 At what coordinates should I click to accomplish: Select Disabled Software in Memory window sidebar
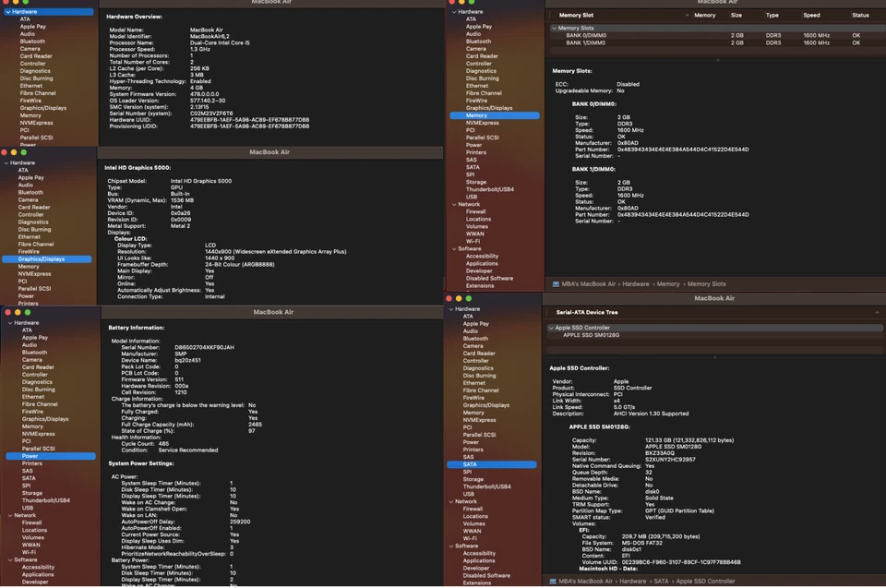click(489, 279)
